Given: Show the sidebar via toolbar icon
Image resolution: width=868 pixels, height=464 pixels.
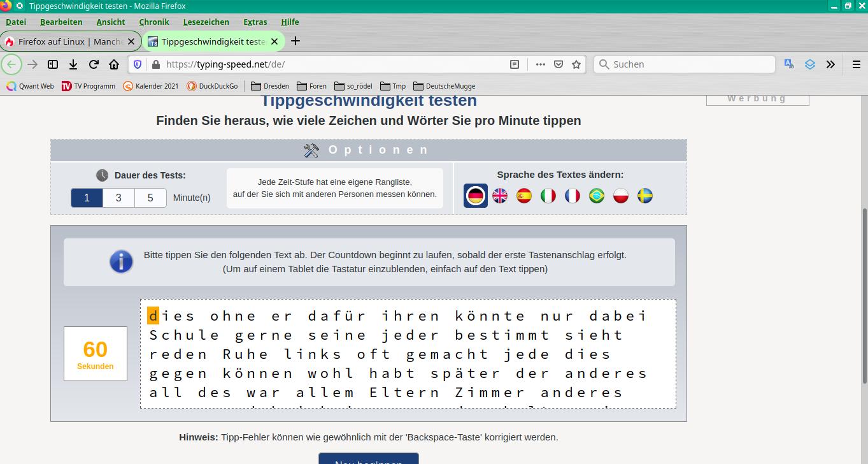Looking at the screenshot, I should 53,64.
